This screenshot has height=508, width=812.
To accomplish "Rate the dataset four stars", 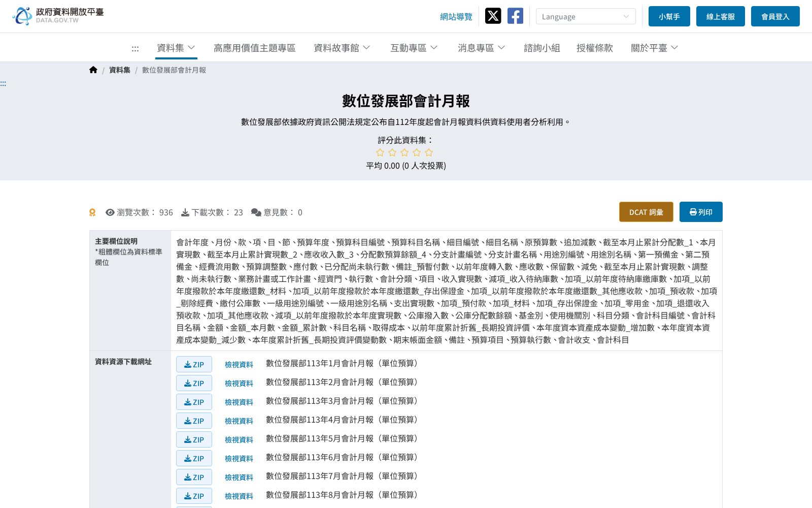I will pyautogui.click(x=417, y=152).
